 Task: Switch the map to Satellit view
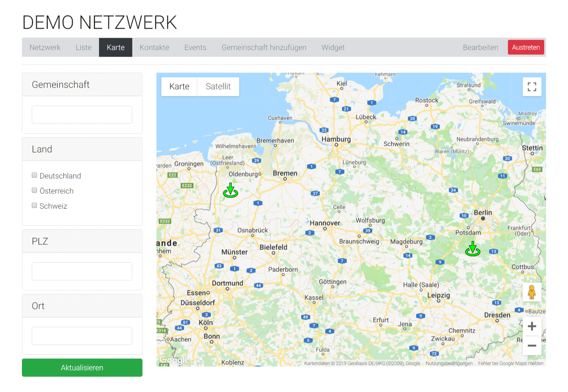(218, 86)
